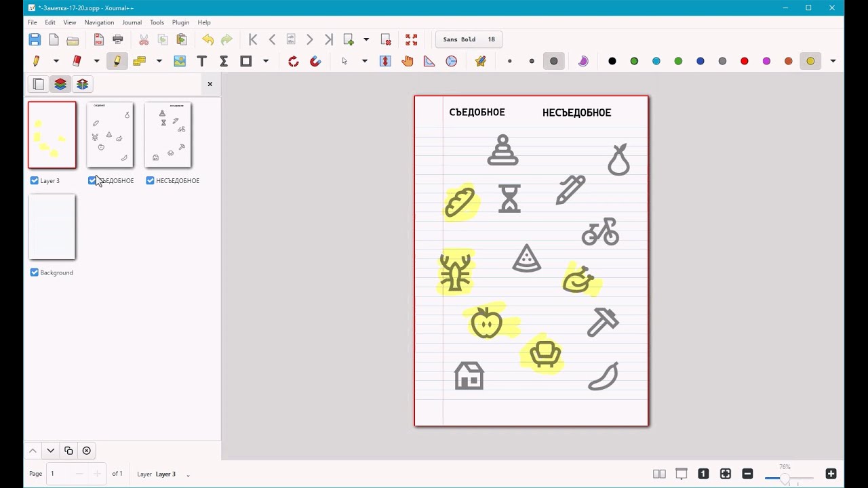Open the Journal menu
The height and width of the screenshot is (488, 868).
(x=132, y=22)
